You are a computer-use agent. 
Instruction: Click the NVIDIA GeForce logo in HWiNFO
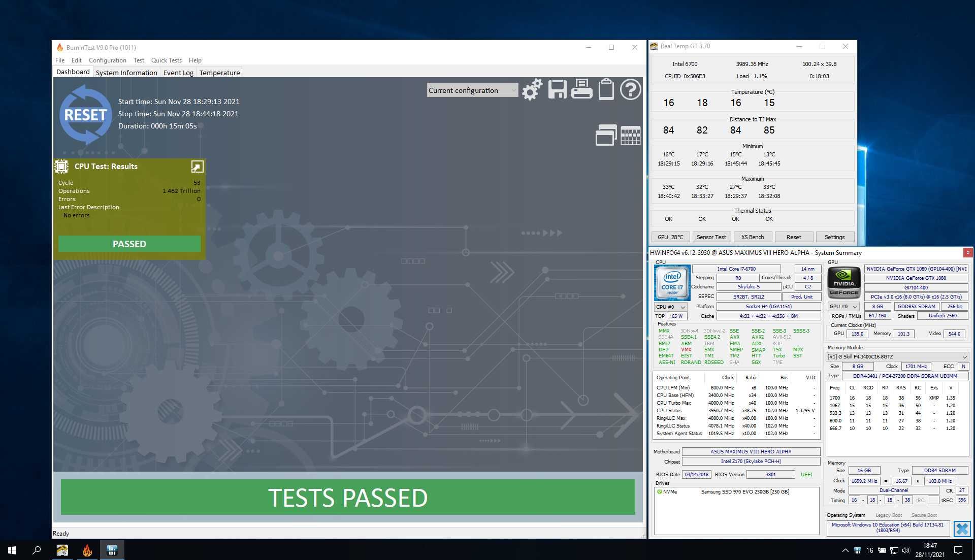pos(843,283)
